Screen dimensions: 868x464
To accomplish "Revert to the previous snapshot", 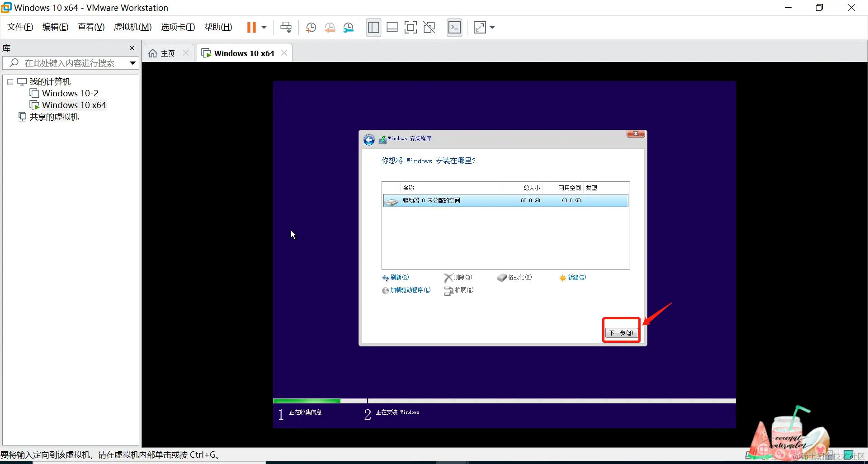I will click(330, 28).
